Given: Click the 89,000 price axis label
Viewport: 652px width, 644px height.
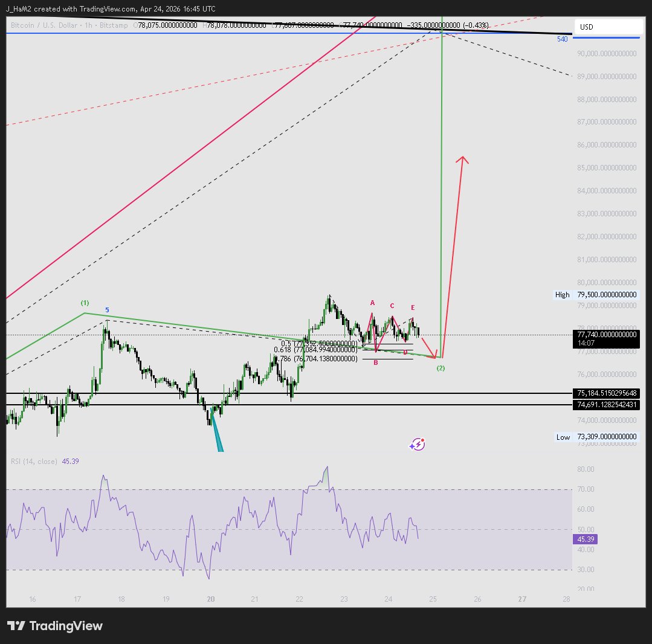Looking at the screenshot, I should tap(607, 77).
